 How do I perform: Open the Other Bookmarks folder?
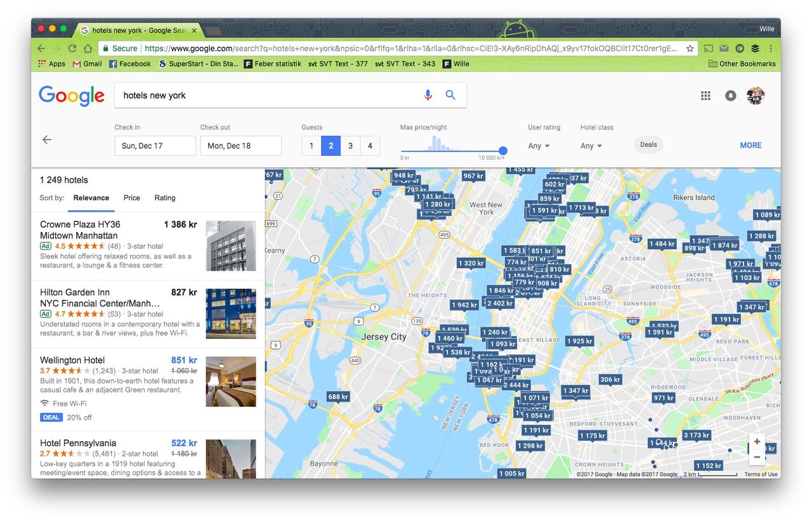click(x=742, y=64)
